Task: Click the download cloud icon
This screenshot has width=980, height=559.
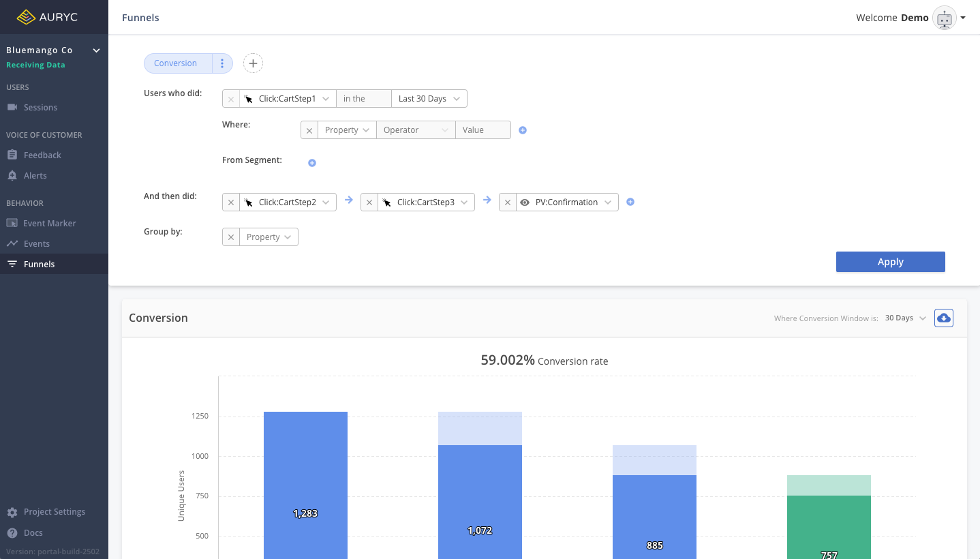Action: (x=944, y=318)
